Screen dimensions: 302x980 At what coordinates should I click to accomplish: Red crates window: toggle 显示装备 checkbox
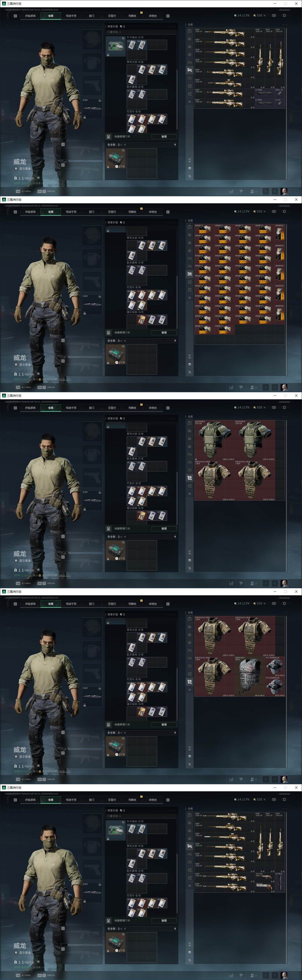(16, 365)
